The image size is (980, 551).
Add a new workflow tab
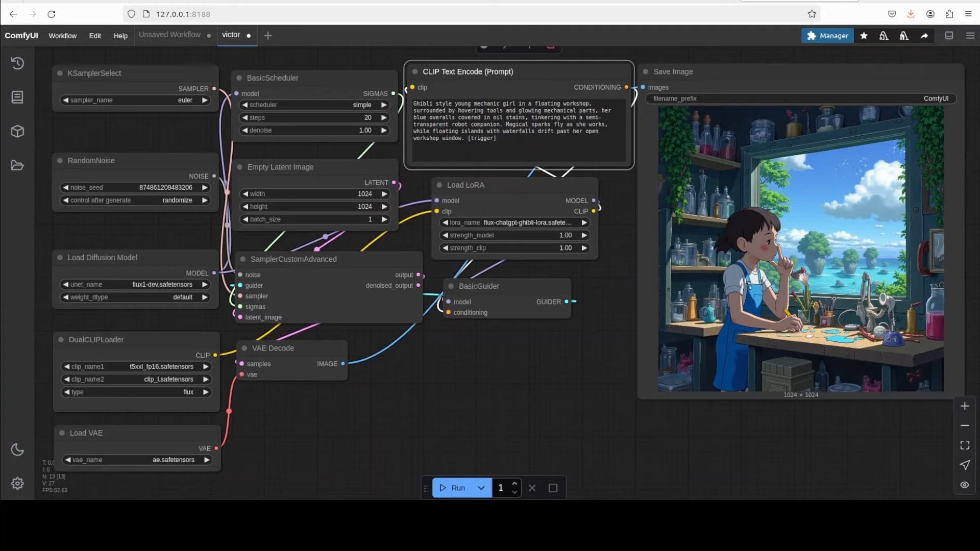tap(268, 35)
